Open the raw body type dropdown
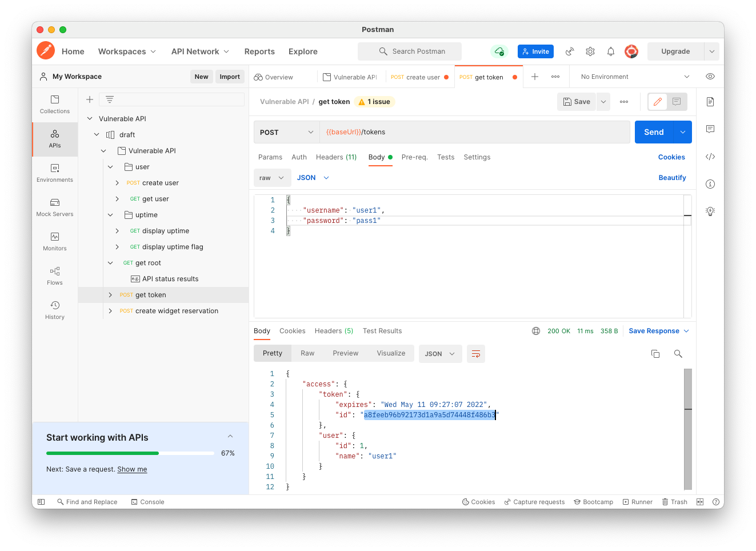The width and height of the screenshot is (756, 551). [x=272, y=178]
